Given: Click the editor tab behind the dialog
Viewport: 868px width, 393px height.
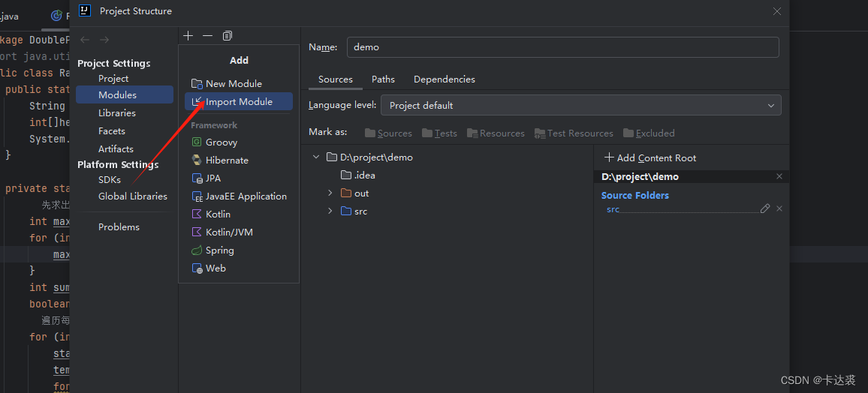Looking at the screenshot, I should (x=59, y=16).
